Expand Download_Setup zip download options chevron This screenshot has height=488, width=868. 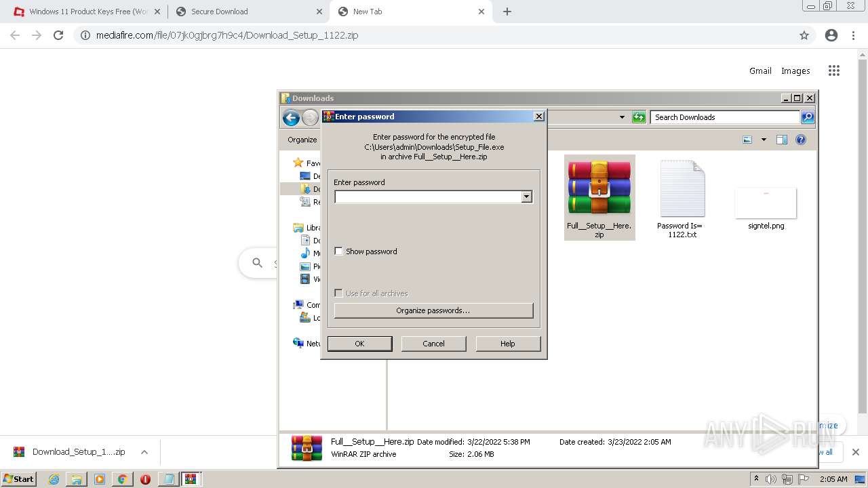[144, 452]
